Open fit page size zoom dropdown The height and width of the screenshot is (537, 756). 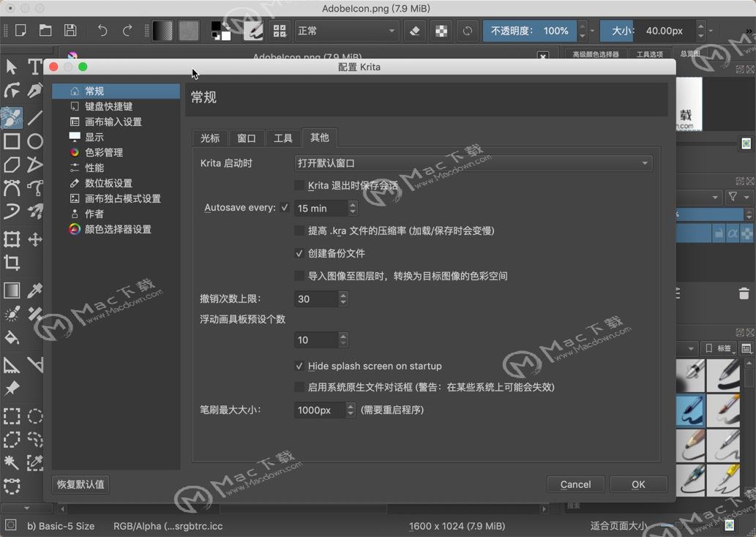[618, 526]
